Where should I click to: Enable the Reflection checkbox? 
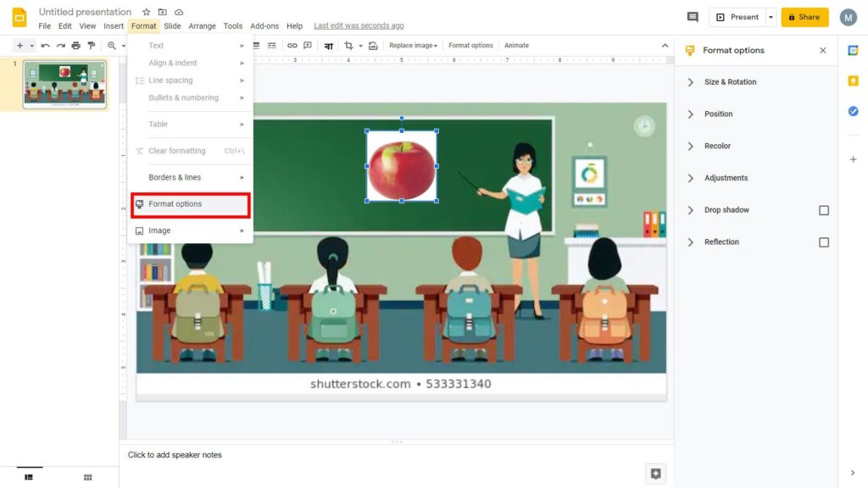click(824, 242)
